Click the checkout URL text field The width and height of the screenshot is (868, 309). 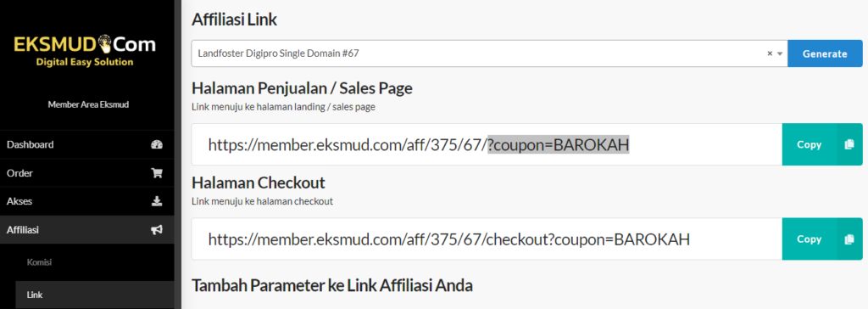487,239
